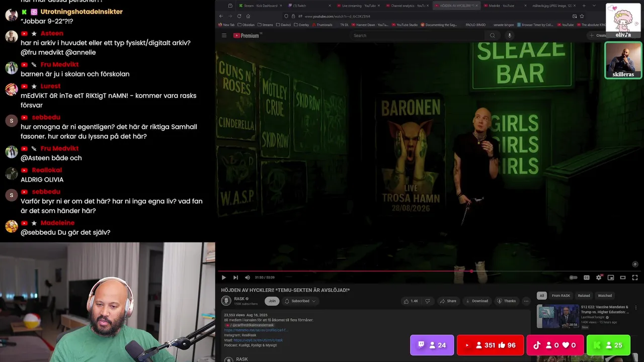Switch to Channel analytics tab
This screenshot has height=362, width=644.
pos(407,6)
